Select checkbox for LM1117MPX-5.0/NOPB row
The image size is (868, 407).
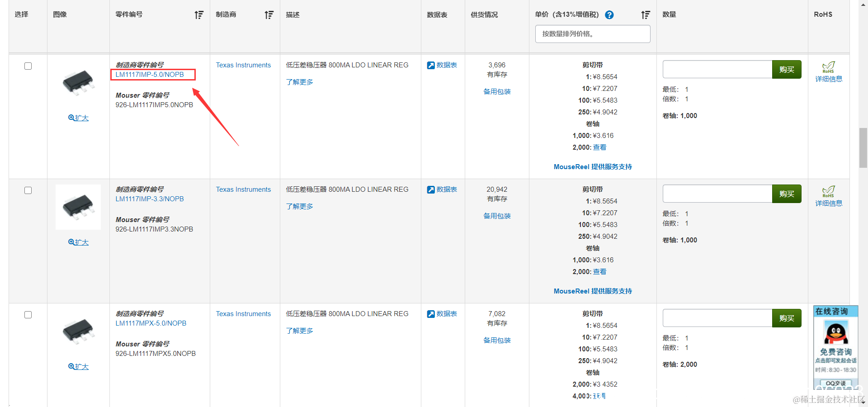pyautogui.click(x=28, y=315)
